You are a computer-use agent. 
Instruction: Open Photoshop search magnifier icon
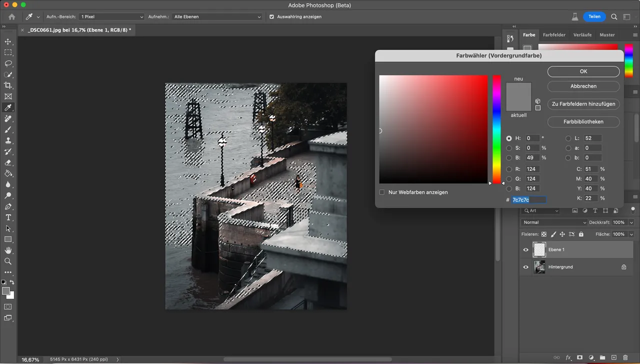point(614,16)
